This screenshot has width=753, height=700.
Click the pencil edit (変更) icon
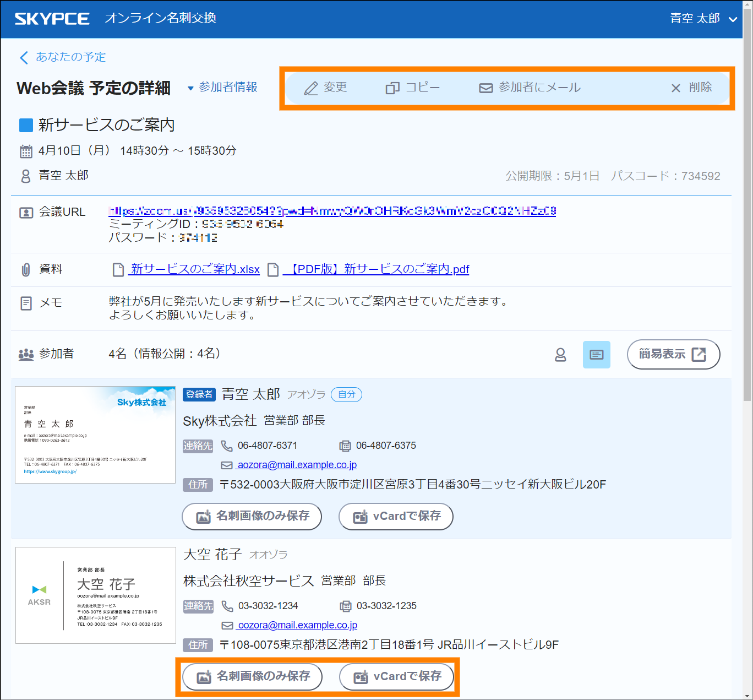coord(312,88)
